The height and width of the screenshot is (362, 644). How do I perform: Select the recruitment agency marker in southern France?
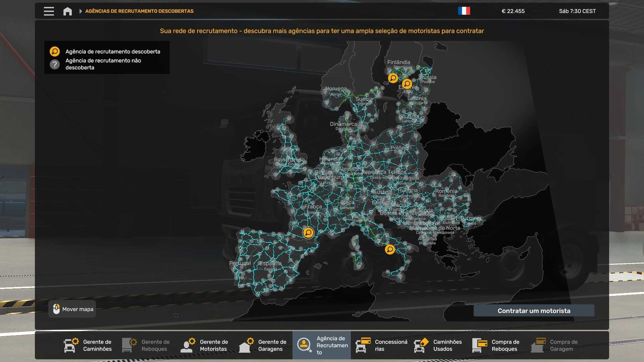tap(308, 233)
